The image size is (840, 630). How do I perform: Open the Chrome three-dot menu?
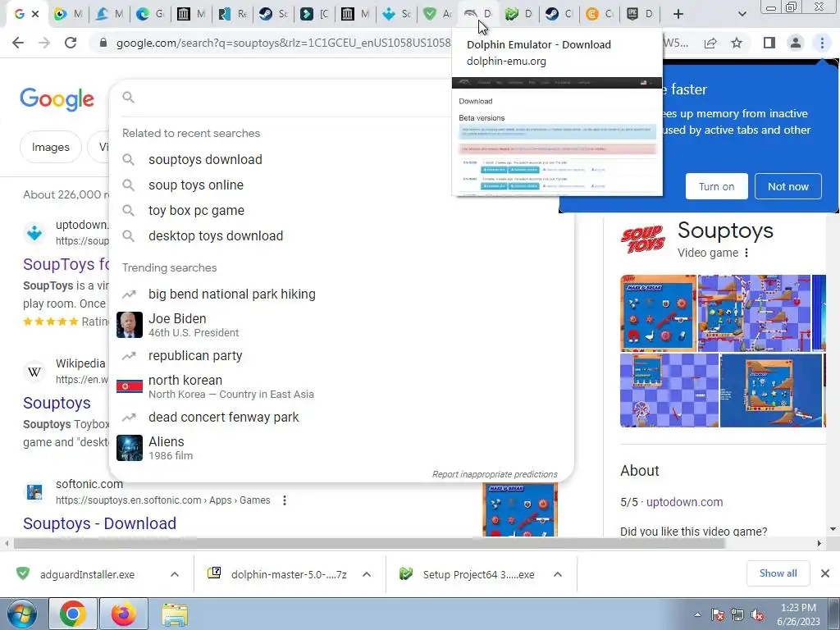[x=822, y=43]
